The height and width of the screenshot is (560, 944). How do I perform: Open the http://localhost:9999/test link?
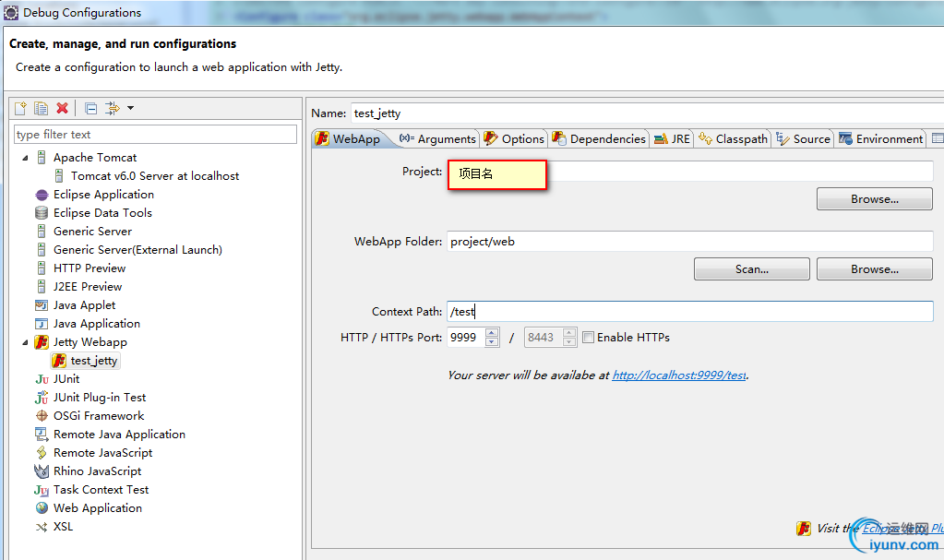(679, 375)
